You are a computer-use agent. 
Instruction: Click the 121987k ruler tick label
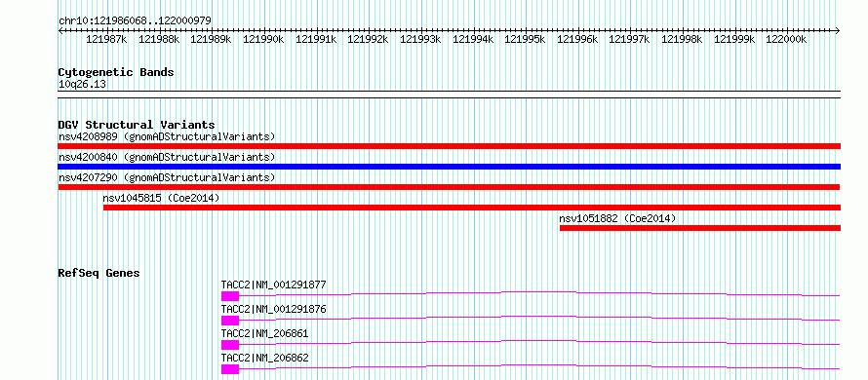[x=107, y=39]
